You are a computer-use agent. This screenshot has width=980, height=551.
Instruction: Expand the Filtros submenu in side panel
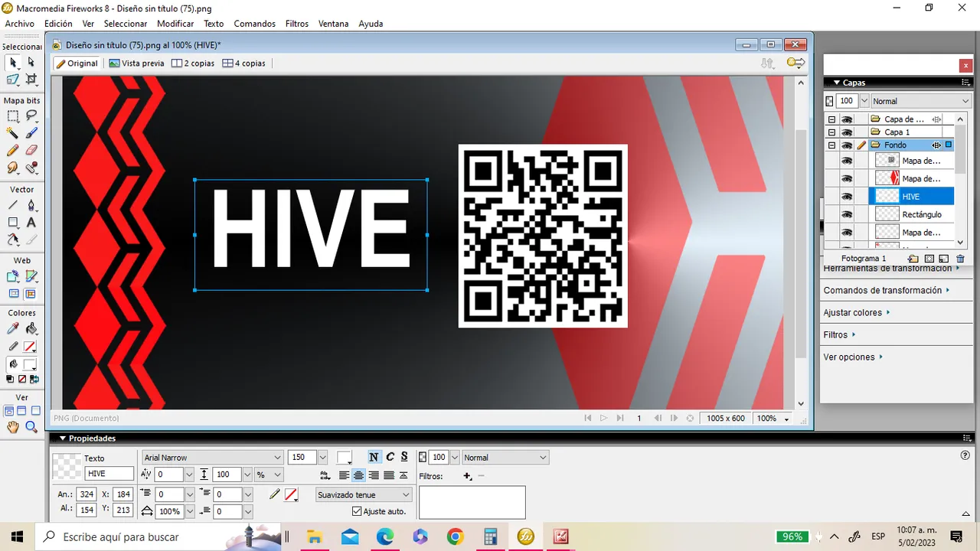coord(854,334)
